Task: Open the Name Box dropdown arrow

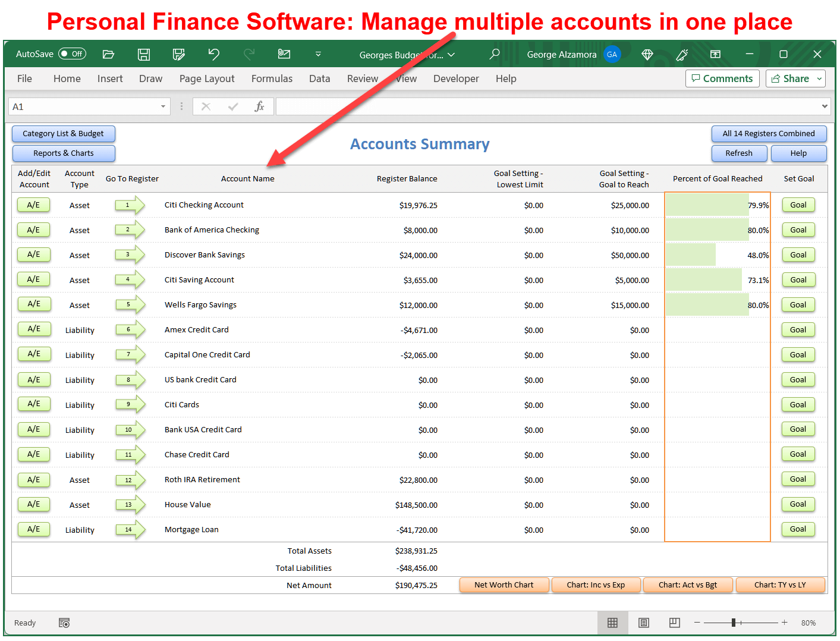Action: pos(163,106)
